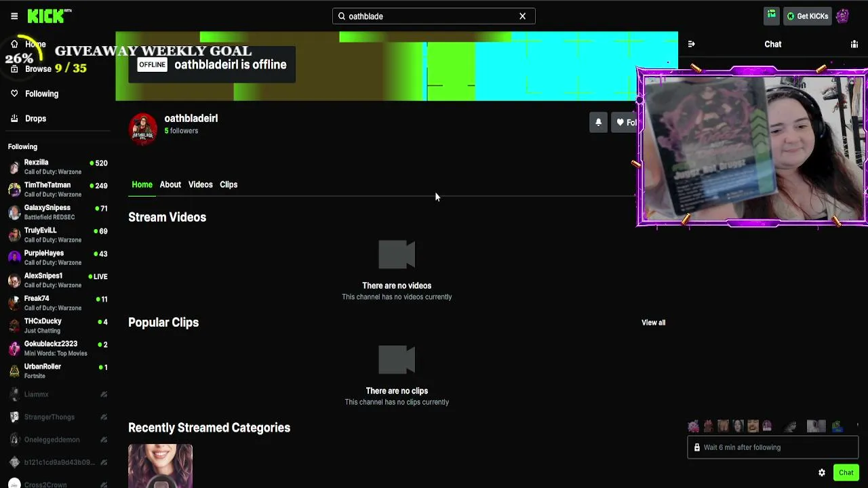Click the 5 followers count
Screen dimensions: 868x488
pyautogui.click(x=181, y=131)
